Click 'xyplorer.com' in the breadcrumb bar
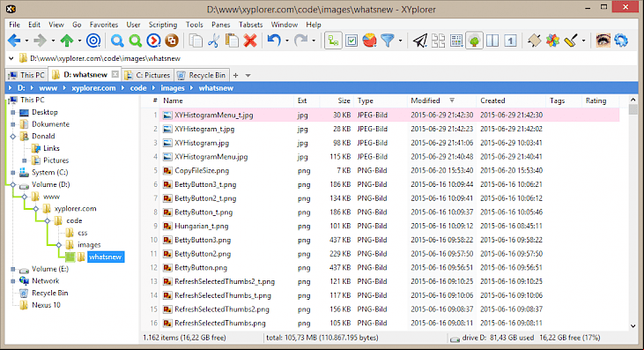The width and height of the screenshot is (644, 350). click(x=93, y=88)
